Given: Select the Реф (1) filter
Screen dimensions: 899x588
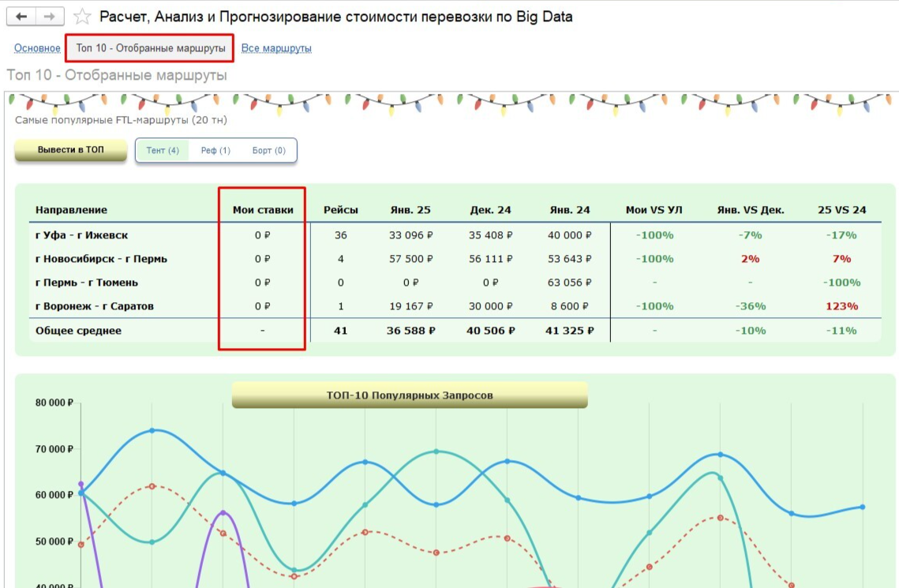Looking at the screenshot, I should [215, 150].
